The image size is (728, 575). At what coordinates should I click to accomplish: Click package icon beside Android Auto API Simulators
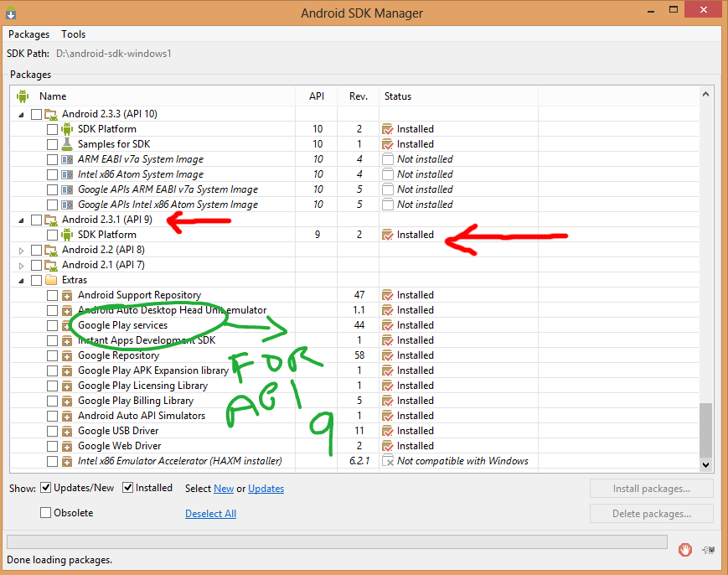67,416
